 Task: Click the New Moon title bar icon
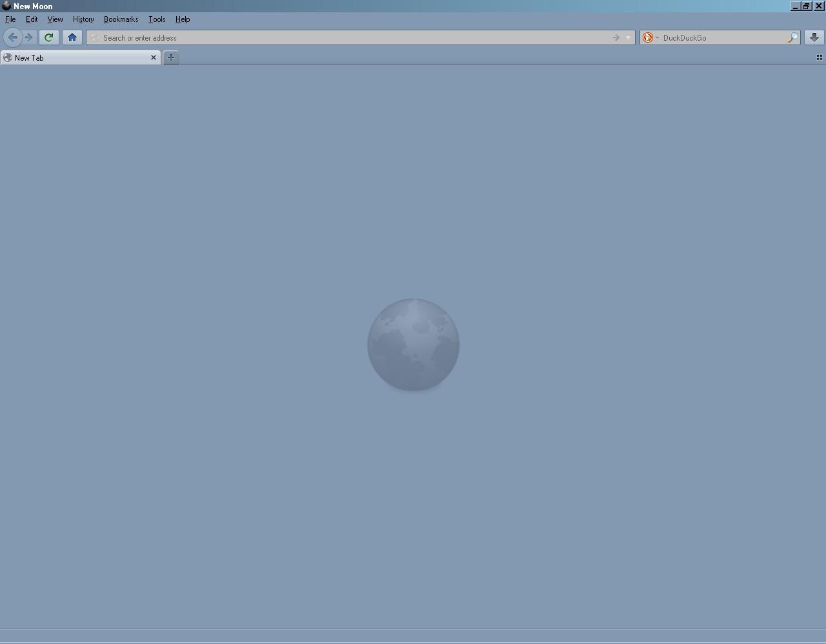(6, 6)
